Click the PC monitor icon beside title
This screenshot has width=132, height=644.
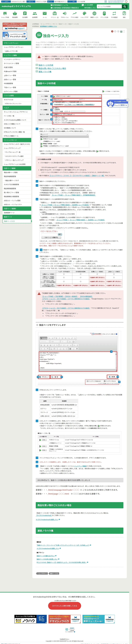pos(121,31)
